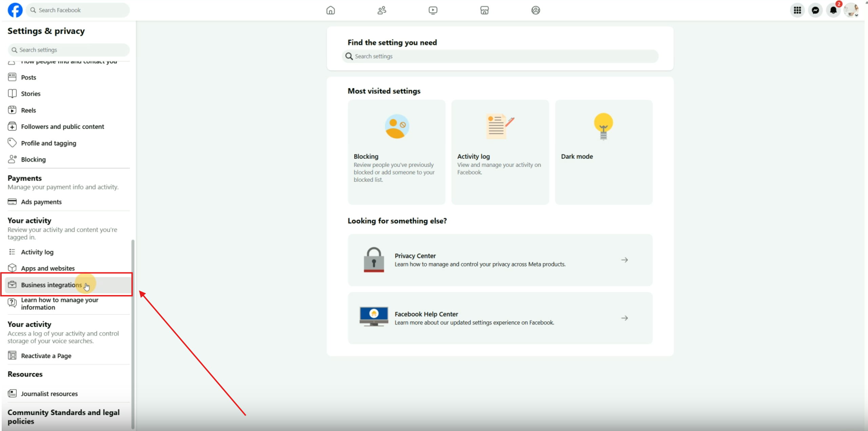Open Facebook Help Center
Image resolution: width=868 pixels, height=431 pixels.
[500, 318]
